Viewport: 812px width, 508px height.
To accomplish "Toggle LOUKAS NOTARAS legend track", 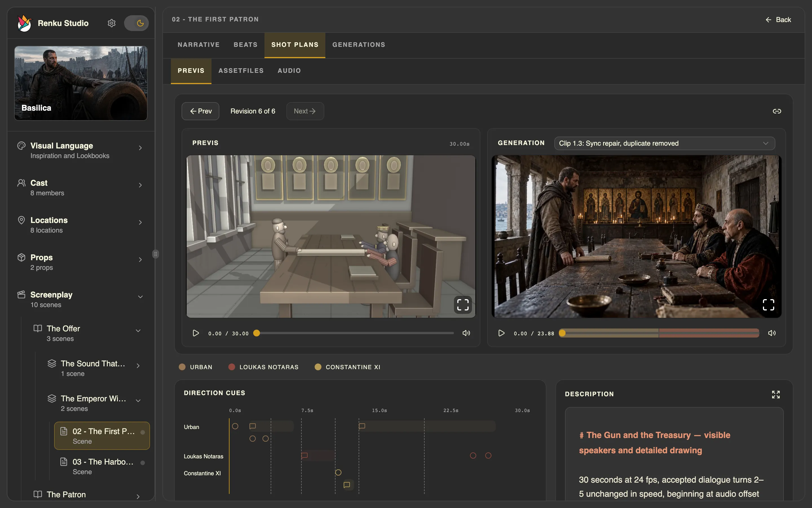I will click(x=263, y=367).
